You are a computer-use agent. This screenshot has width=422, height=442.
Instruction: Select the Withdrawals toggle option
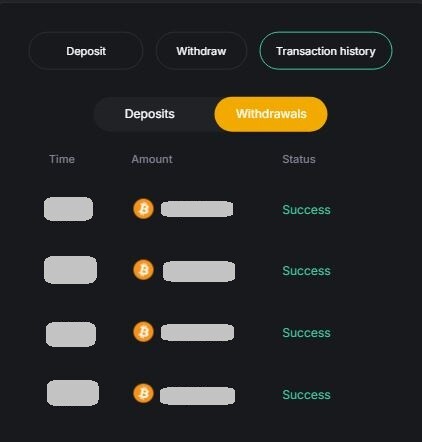[271, 114]
